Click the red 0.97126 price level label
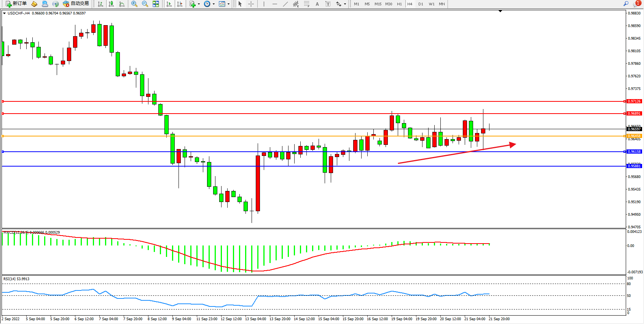The width and height of the screenshot is (644, 324). 634,101
